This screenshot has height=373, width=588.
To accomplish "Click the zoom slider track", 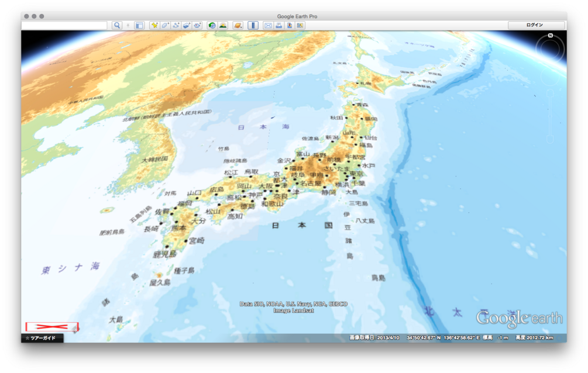I will pos(550,116).
